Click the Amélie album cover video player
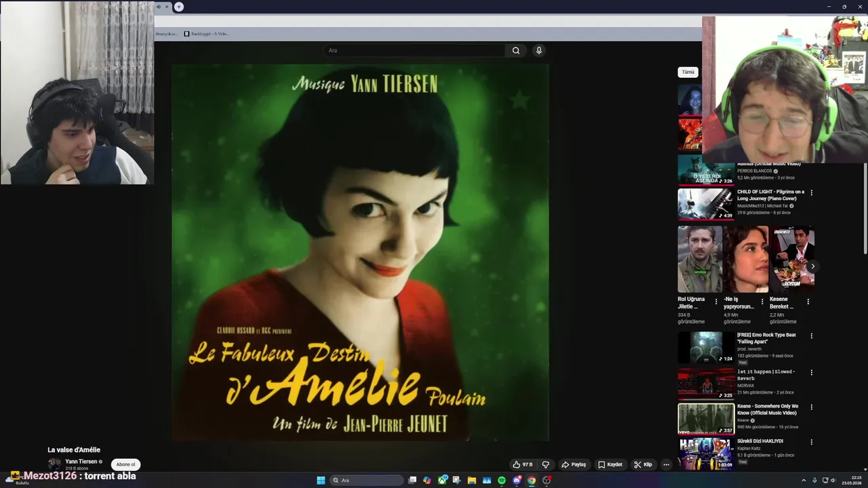 point(360,252)
